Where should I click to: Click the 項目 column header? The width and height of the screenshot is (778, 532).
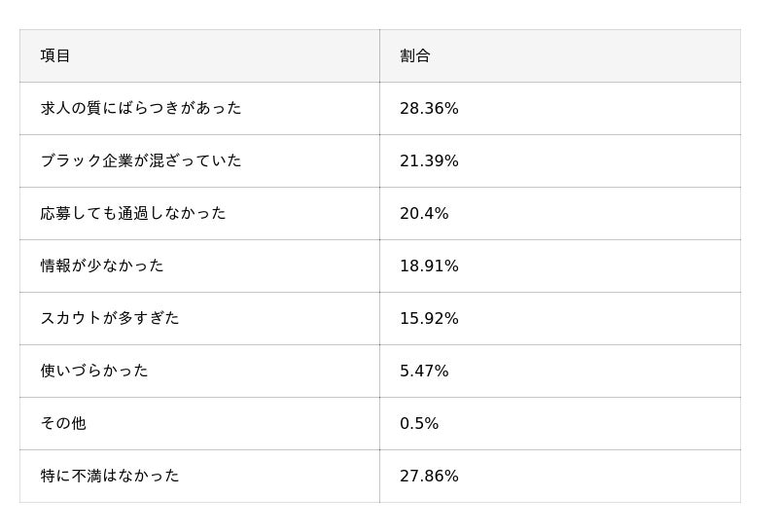55,56
